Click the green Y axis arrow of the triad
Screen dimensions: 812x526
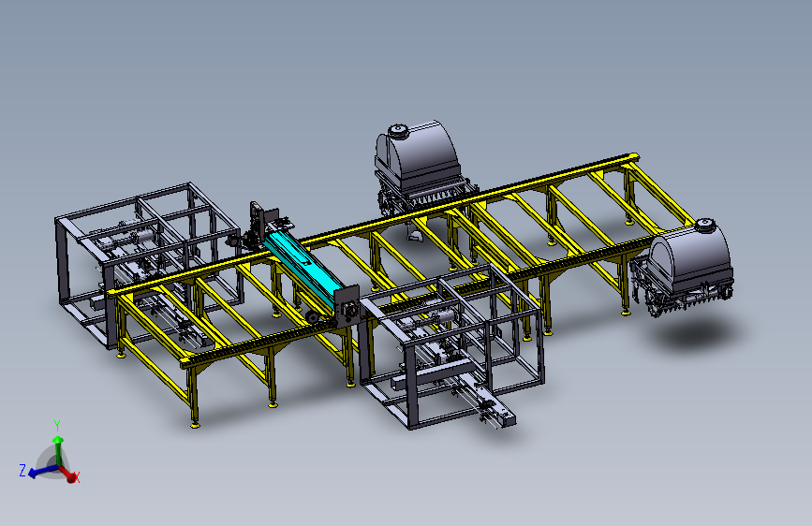pyautogui.click(x=58, y=449)
